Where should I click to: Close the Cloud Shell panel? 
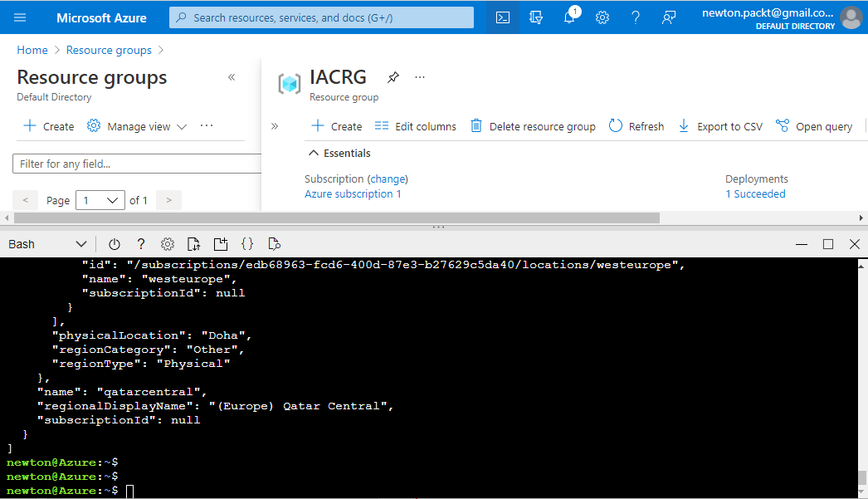click(855, 244)
